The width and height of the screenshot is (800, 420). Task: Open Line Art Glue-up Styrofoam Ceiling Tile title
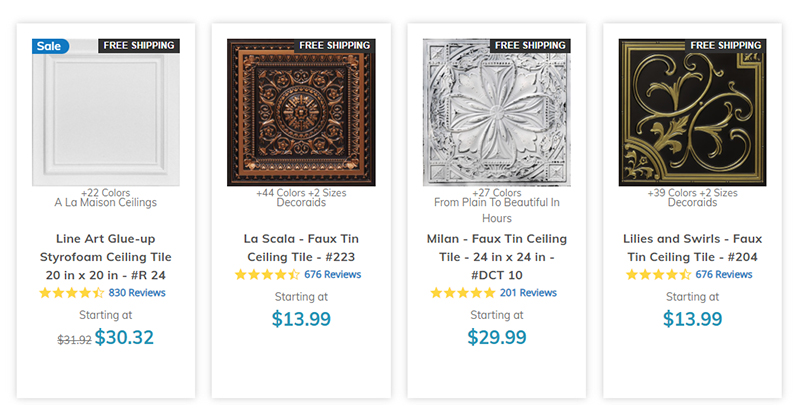point(105,257)
